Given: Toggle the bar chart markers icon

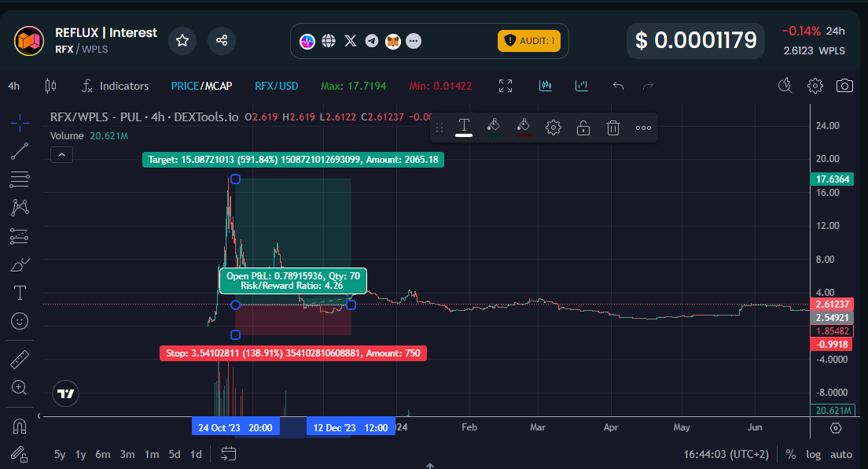Looking at the screenshot, I should pos(581,86).
